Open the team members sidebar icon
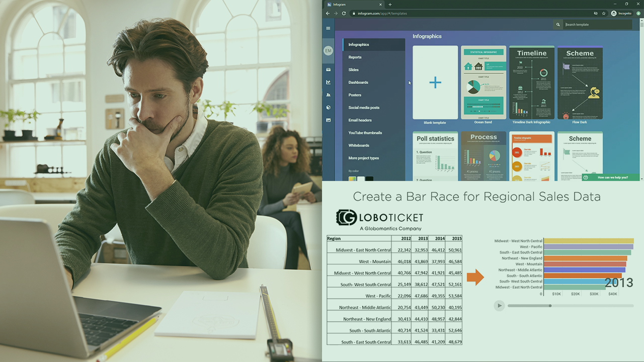This screenshot has height=362, width=644. point(328,95)
